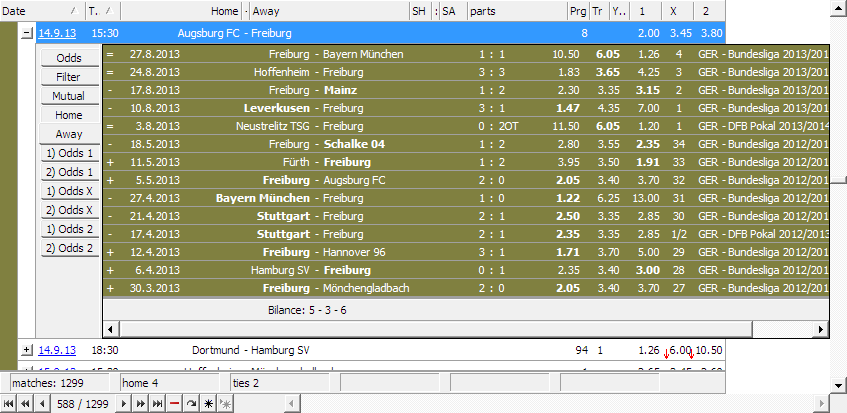
Task: Select the Neustrelitz TSG - Freiburg row
Action: pyautogui.click(x=466, y=126)
